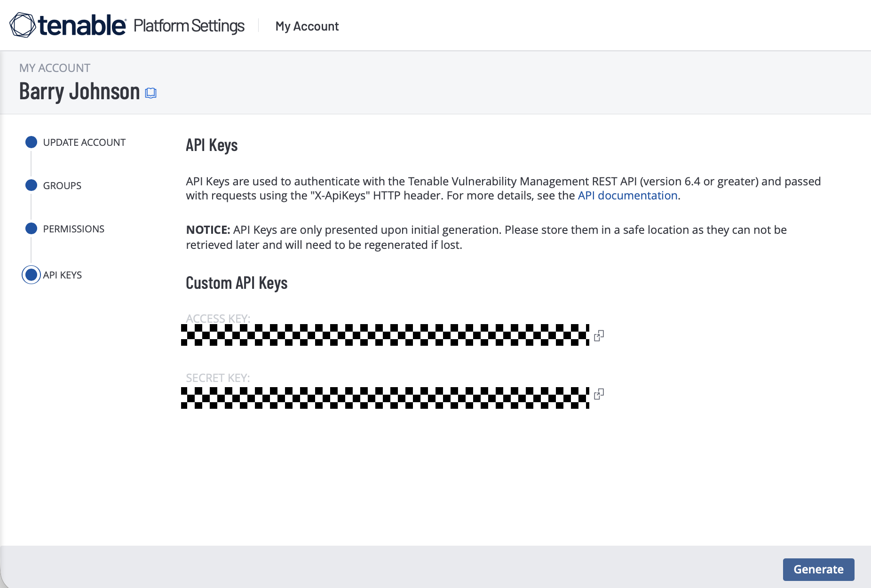Select the Update Account step circle

[31, 142]
